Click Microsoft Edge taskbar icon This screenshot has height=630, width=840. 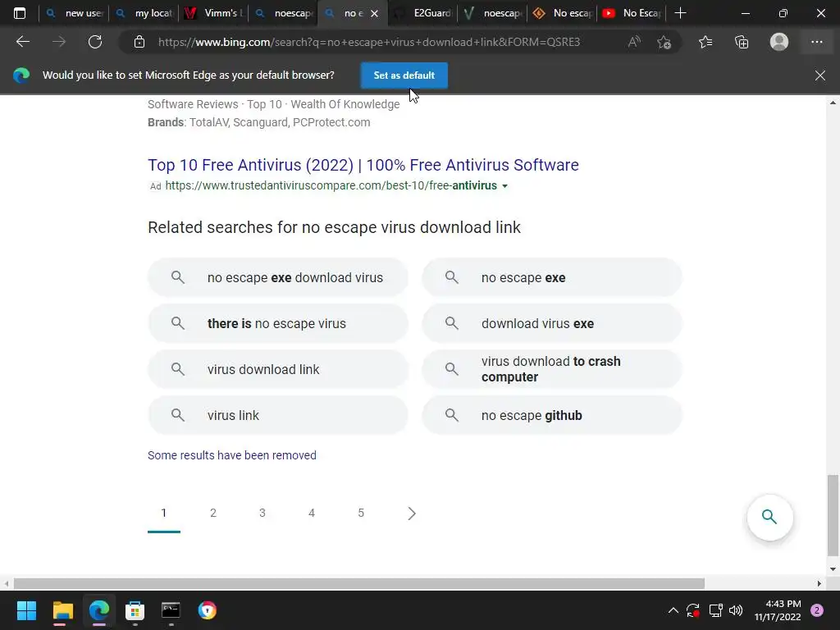point(99,610)
